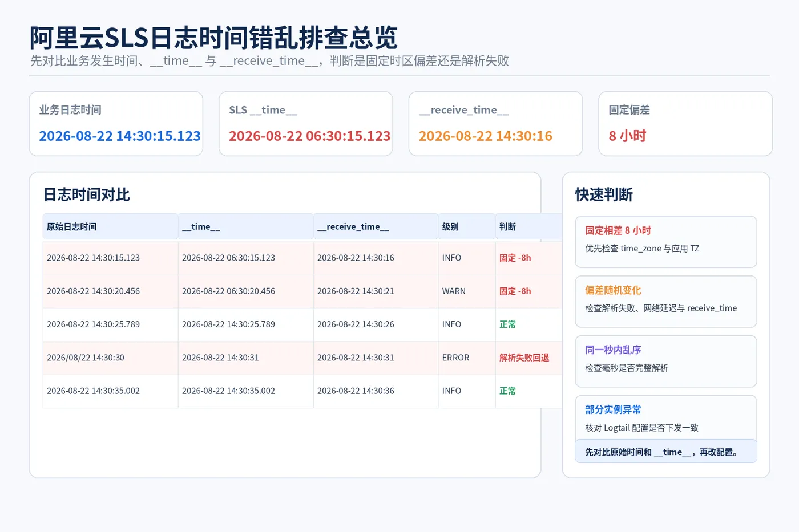
Task: Click the tip 先对比原始时间和 __time__，再改配置
Action: (666, 452)
